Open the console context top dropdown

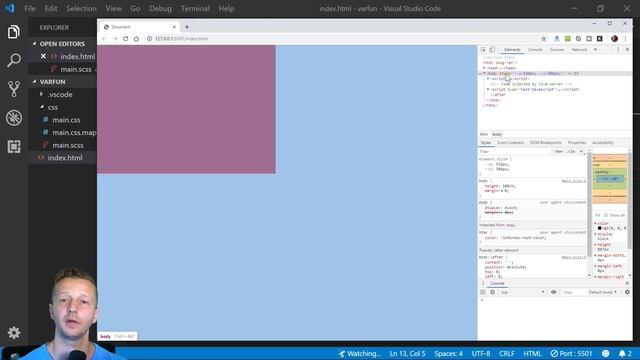pos(522,292)
